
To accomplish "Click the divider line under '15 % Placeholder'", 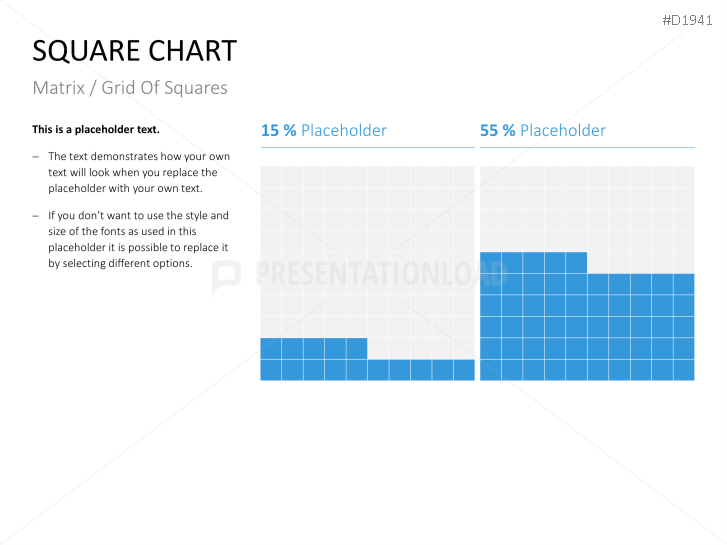I will [x=367, y=148].
